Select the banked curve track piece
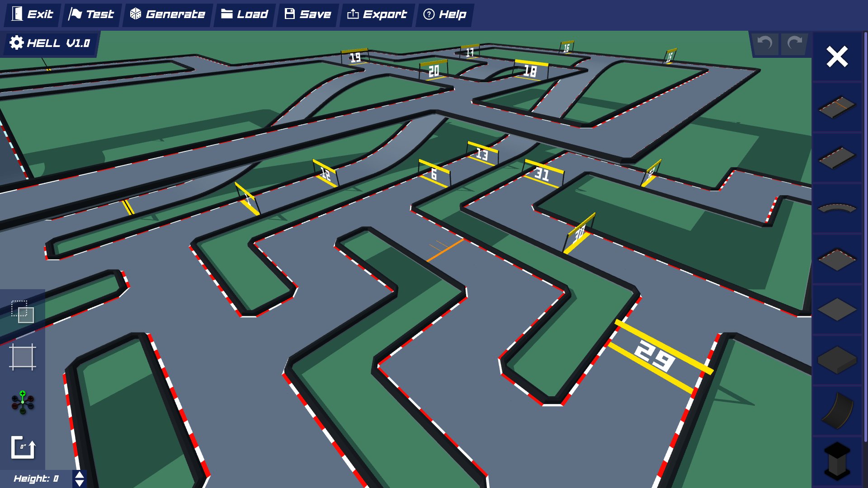 click(837, 409)
